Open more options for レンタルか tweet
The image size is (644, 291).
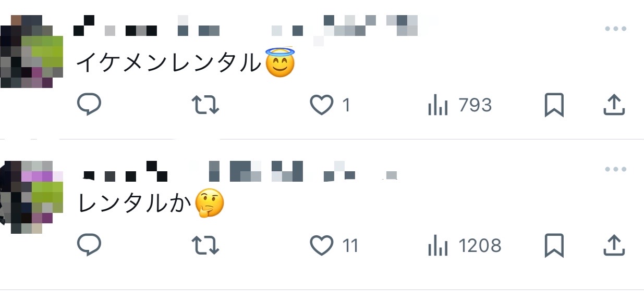[x=615, y=169]
